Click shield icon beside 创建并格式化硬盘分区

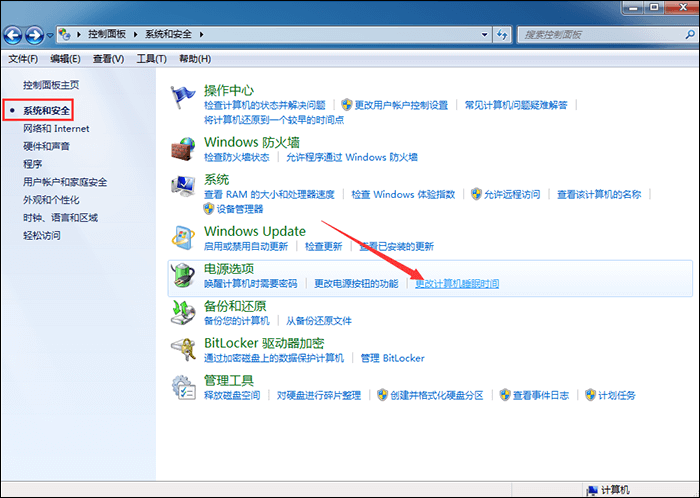click(x=383, y=395)
